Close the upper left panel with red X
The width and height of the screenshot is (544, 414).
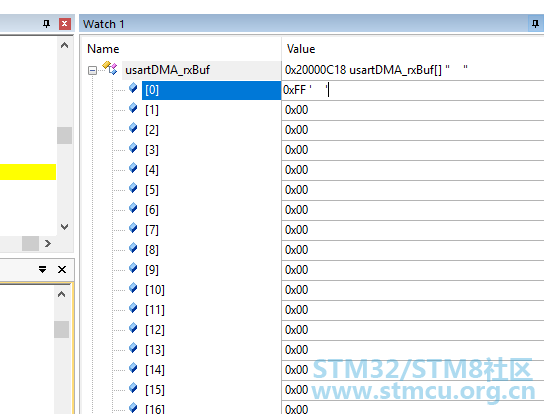pyautogui.click(x=65, y=24)
